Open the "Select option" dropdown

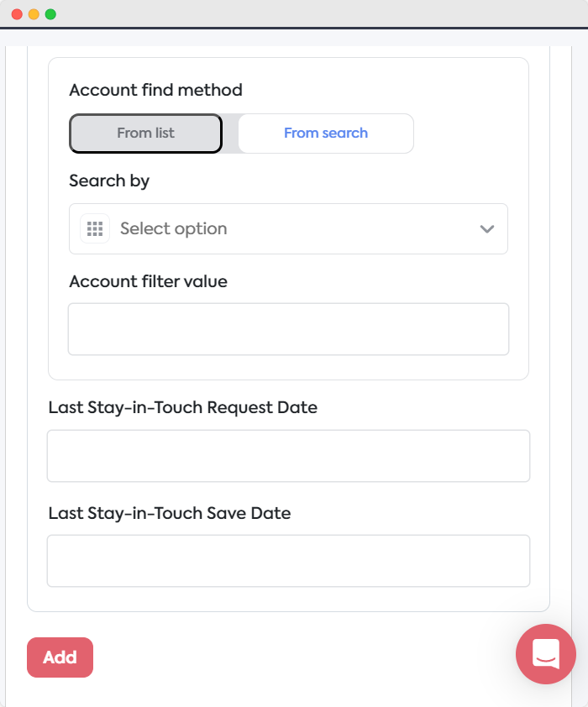[288, 228]
